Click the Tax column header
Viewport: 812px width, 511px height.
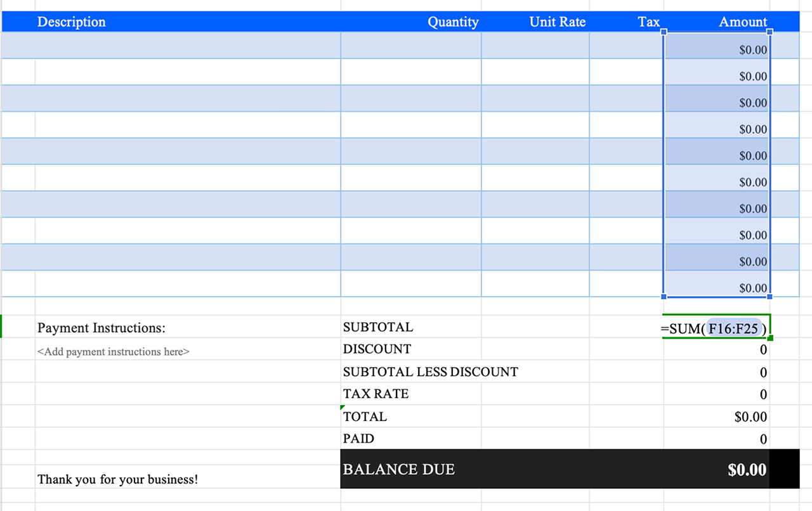tap(649, 22)
